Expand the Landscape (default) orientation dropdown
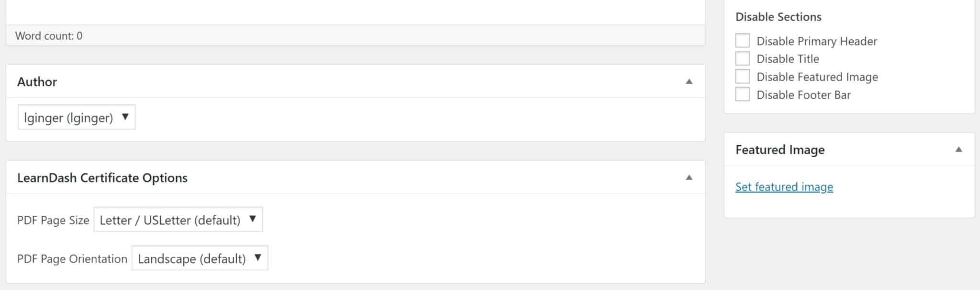The height and width of the screenshot is (290, 980). (200, 258)
